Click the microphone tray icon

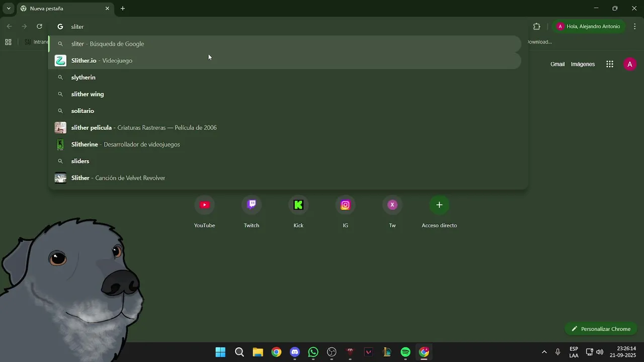(x=557, y=352)
